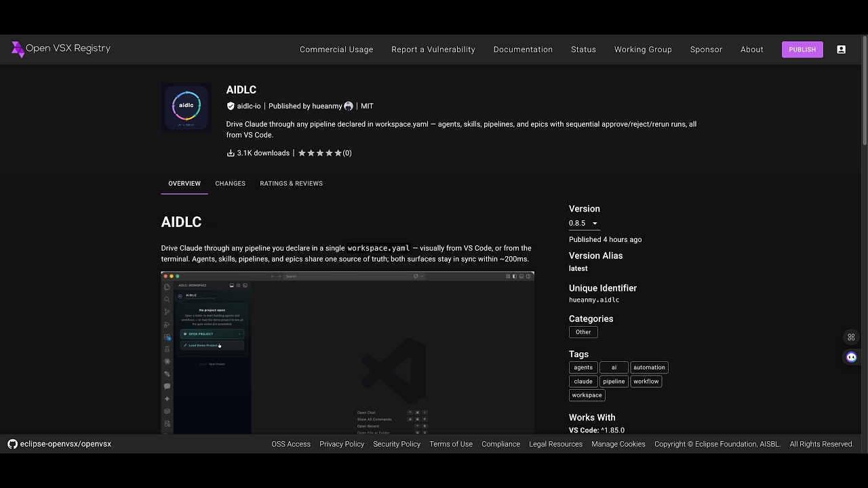The image size is (868, 488).
Task: Click the floating four-square grid icon
Action: tap(851, 337)
